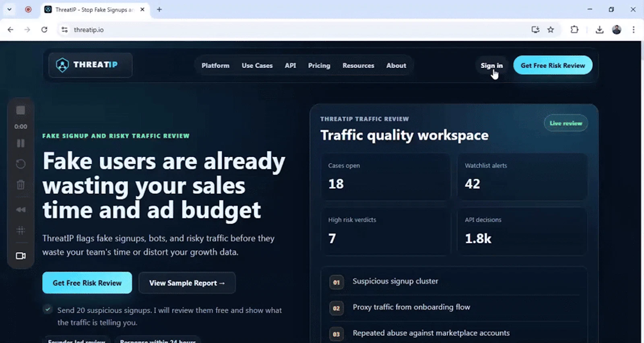Viewport: 644px width, 343px height.
Task: Restart recording with the circular arrow icon
Action: coord(21,164)
